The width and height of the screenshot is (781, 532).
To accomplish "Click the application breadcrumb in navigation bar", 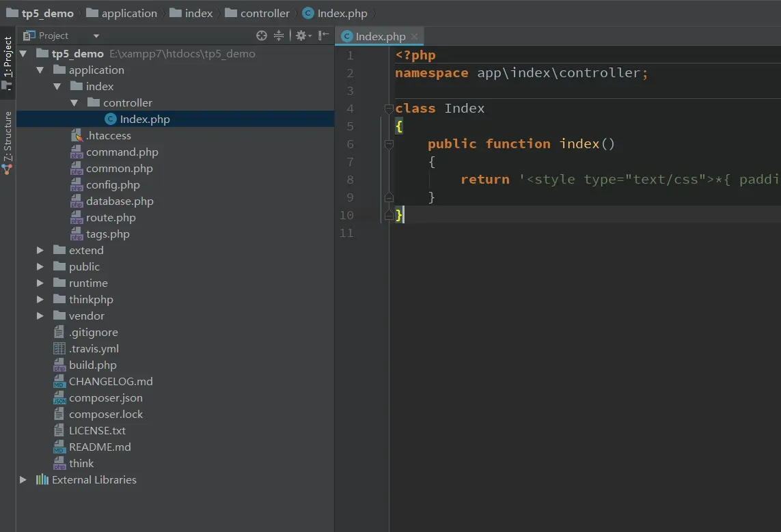I will pyautogui.click(x=129, y=13).
